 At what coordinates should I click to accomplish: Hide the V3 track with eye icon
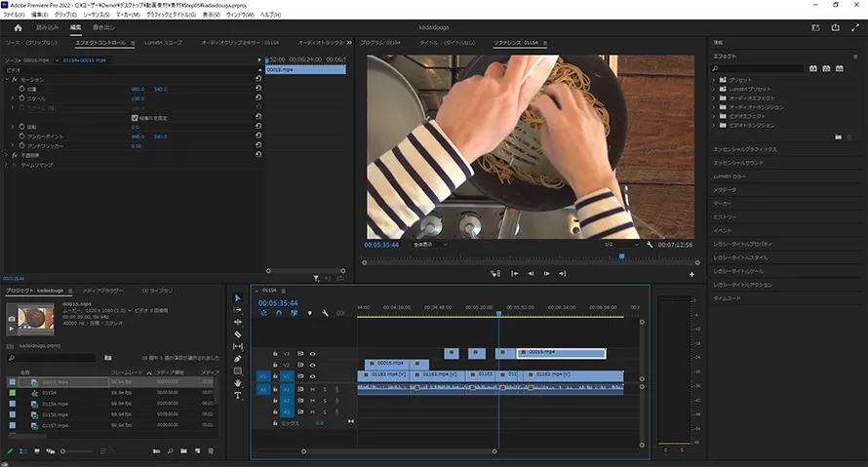coord(313,353)
